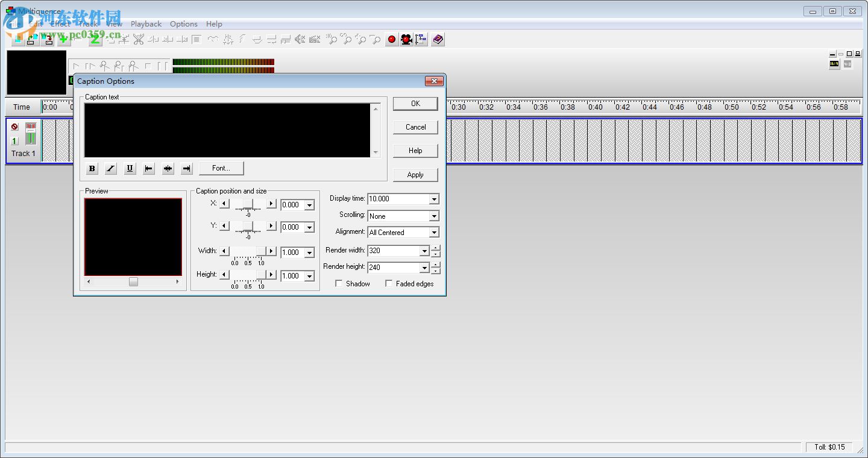The image size is (868, 458).
Task: Click the red record button in toolbar
Action: point(391,39)
